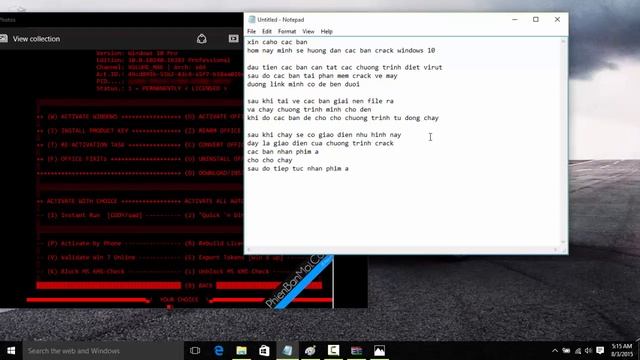Click Notepad's vertical scrollbar down arrow

564,242
